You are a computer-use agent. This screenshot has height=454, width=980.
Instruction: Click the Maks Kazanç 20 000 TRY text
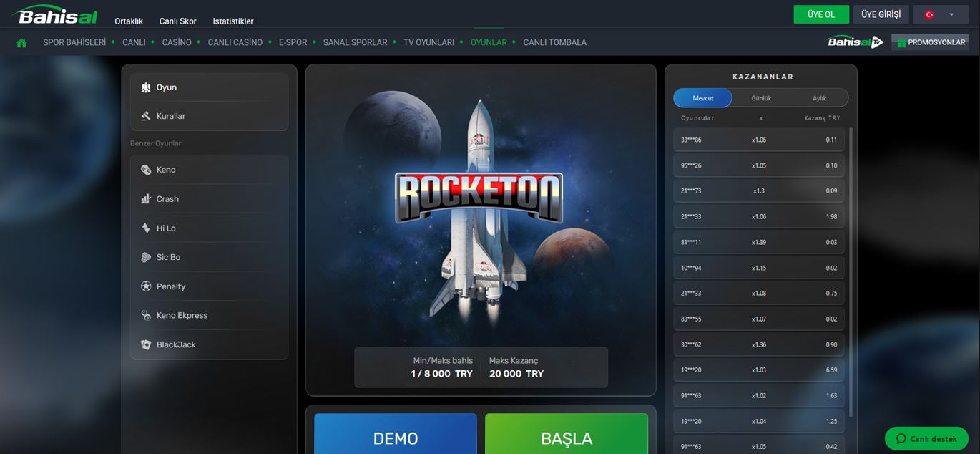click(516, 367)
